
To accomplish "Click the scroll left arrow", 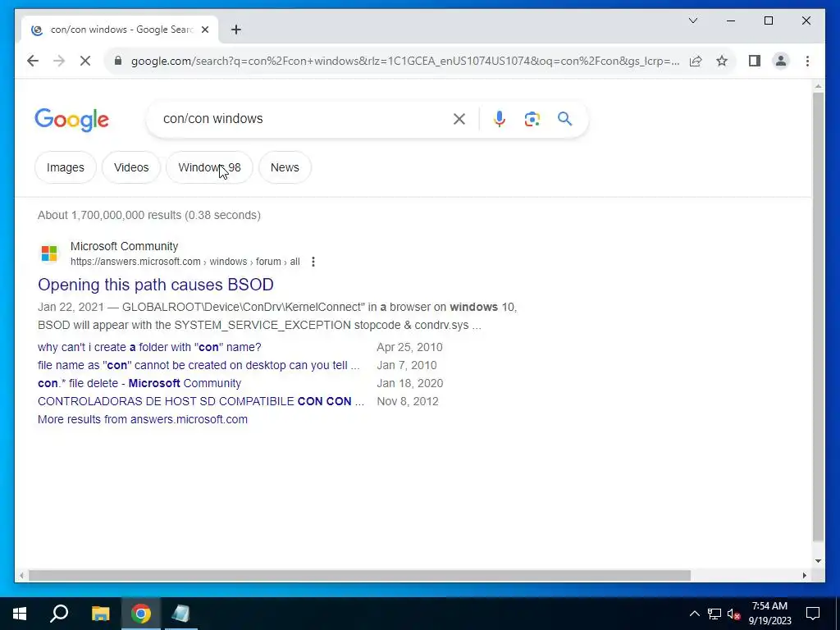I will (21, 576).
